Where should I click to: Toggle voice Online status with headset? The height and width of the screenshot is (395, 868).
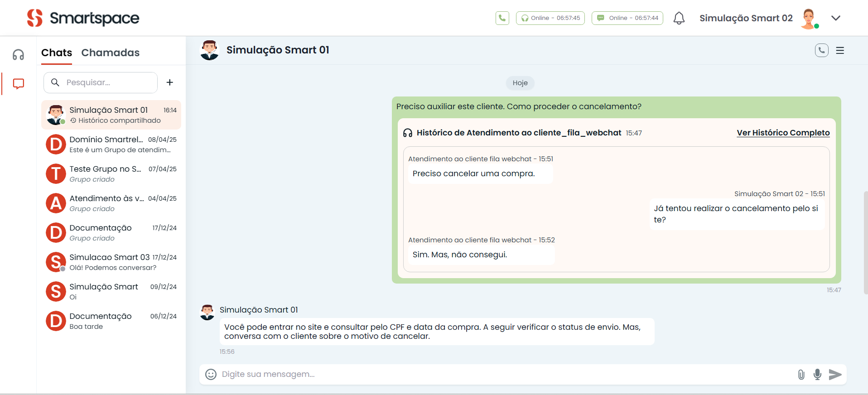click(550, 18)
